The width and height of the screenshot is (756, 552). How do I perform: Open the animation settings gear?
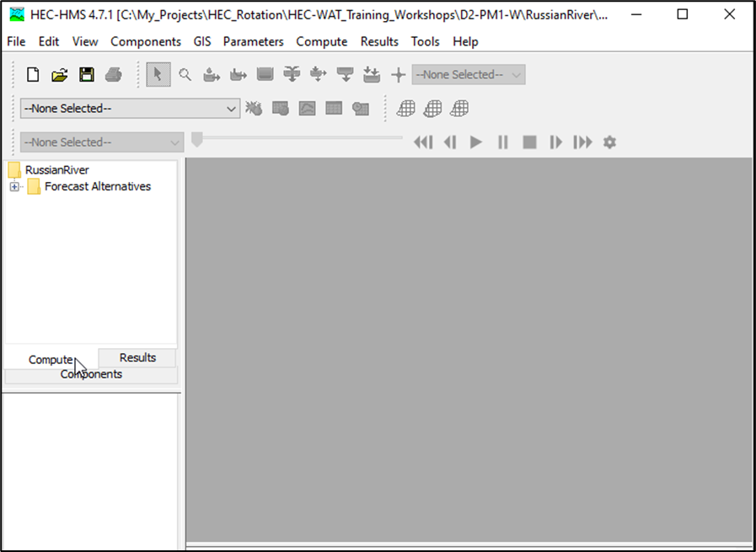(x=609, y=142)
